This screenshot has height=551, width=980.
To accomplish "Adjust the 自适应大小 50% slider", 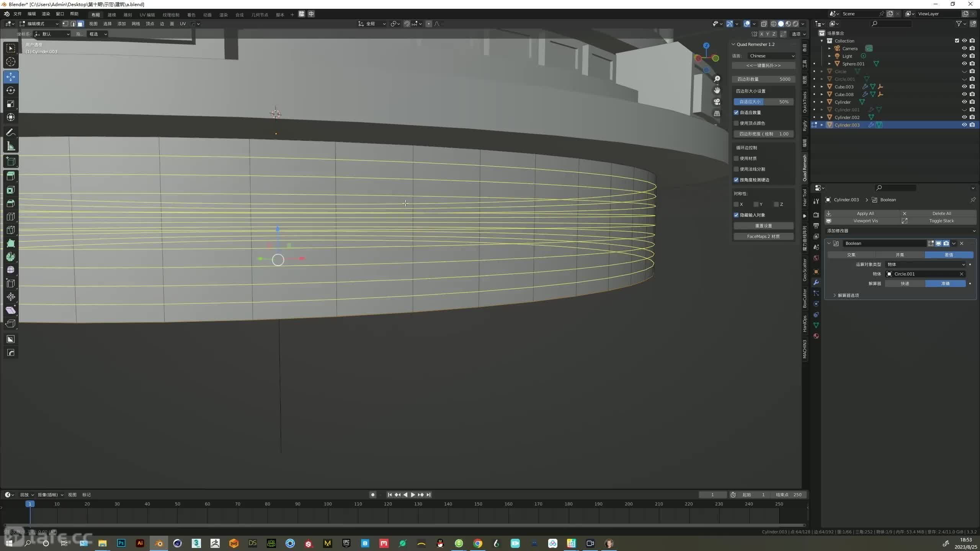I will (763, 102).
